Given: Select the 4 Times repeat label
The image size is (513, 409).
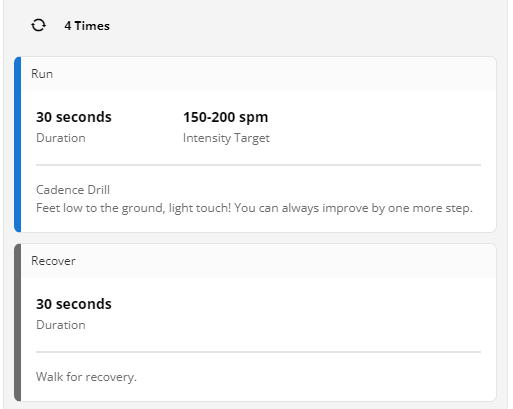Looking at the screenshot, I should (87, 26).
